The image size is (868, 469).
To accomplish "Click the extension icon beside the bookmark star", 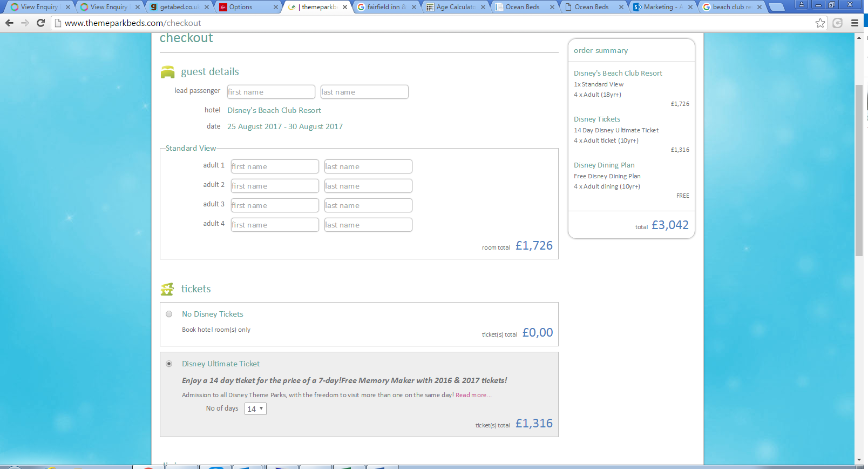I will pyautogui.click(x=838, y=23).
